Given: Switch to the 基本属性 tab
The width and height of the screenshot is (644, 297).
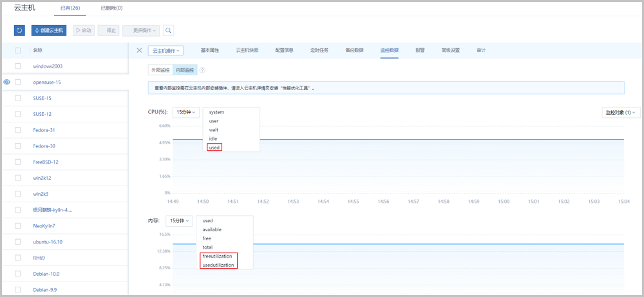Looking at the screenshot, I should (x=210, y=50).
